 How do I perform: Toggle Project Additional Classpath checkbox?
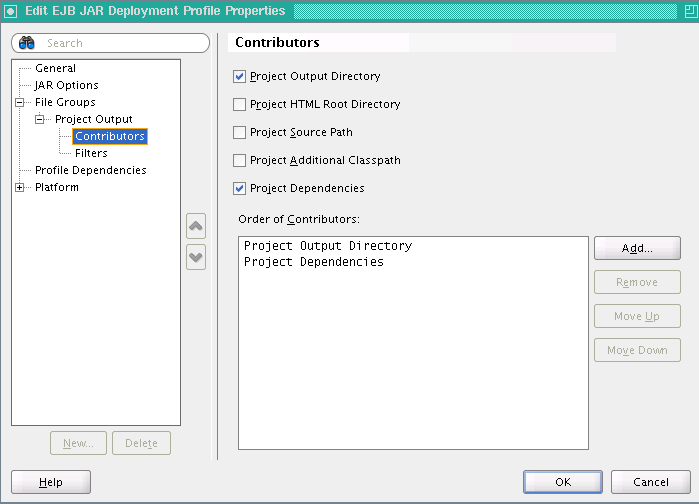click(x=239, y=160)
